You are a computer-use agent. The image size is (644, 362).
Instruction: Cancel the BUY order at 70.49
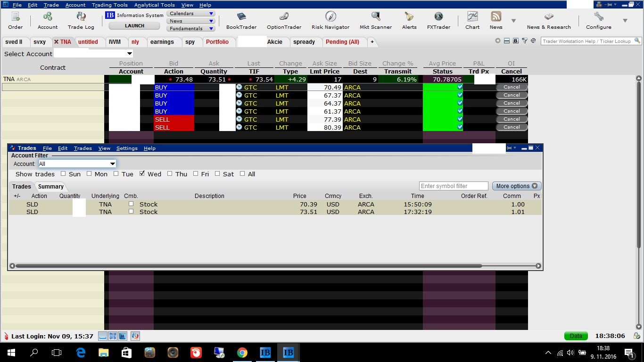pyautogui.click(x=512, y=87)
